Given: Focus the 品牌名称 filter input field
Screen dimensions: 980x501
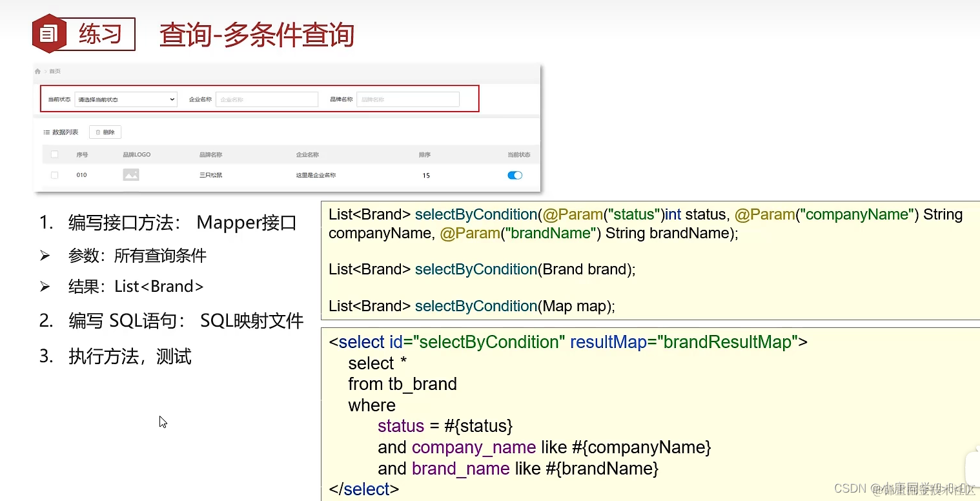Looking at the screenshot, I should pos(408,99).
